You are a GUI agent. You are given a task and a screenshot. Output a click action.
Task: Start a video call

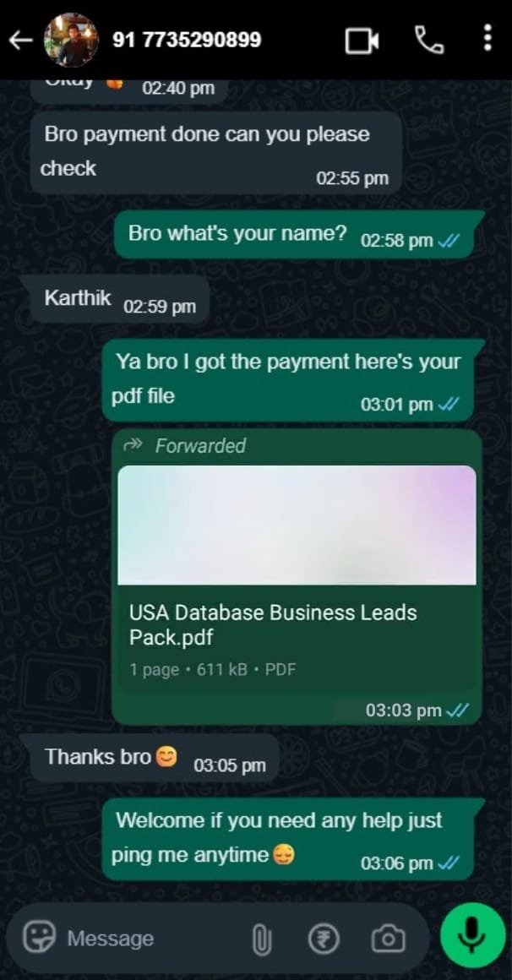362,41
